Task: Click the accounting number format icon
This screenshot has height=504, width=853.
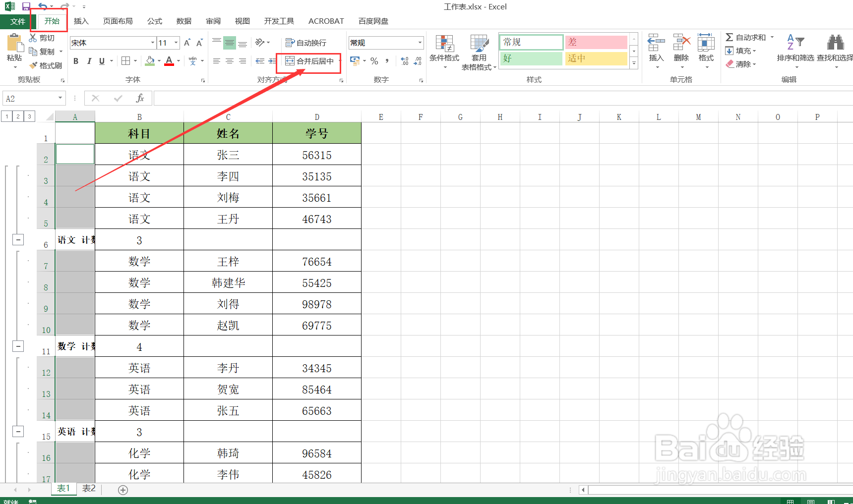Action: coord(355,61)
